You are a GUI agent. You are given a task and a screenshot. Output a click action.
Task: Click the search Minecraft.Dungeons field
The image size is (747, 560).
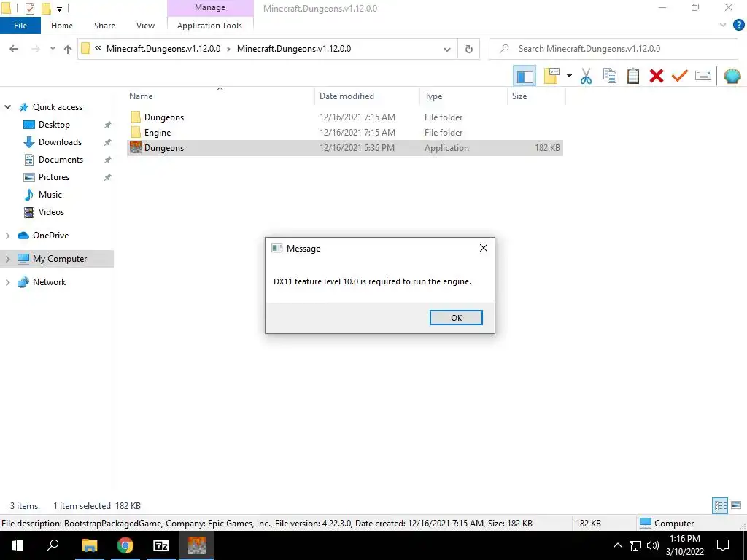pyautogui.click(x=613, y=49)
